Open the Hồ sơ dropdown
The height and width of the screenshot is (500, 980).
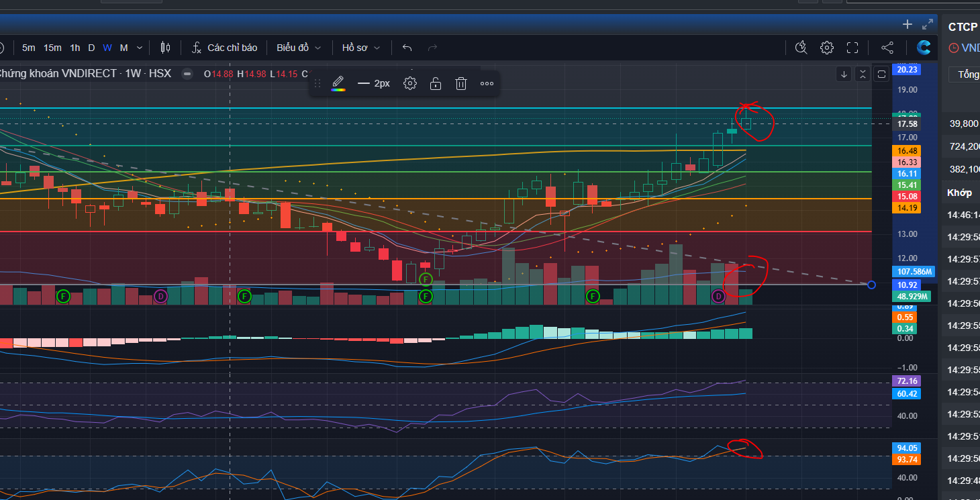coord(361,48)
